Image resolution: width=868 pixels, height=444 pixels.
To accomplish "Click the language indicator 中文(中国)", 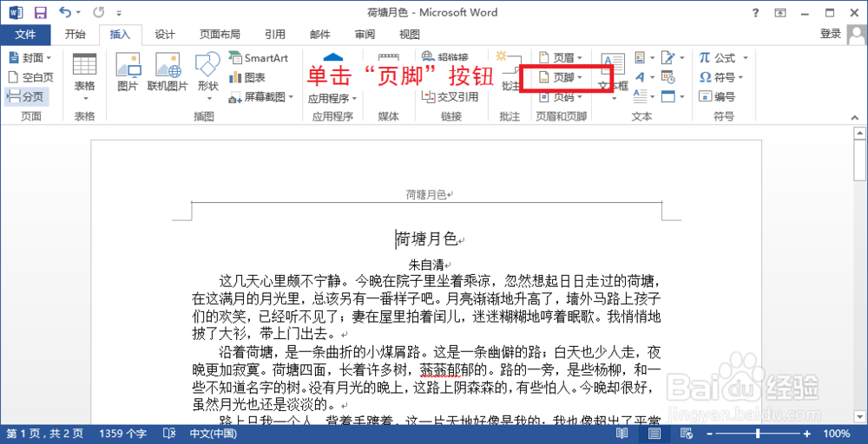I will tap(214, 434).
